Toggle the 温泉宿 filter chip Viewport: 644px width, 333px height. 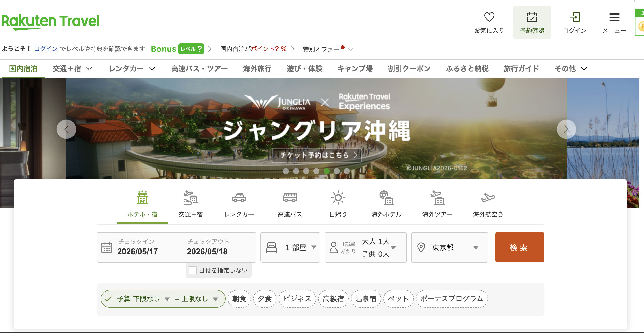[x=366, y=299]
